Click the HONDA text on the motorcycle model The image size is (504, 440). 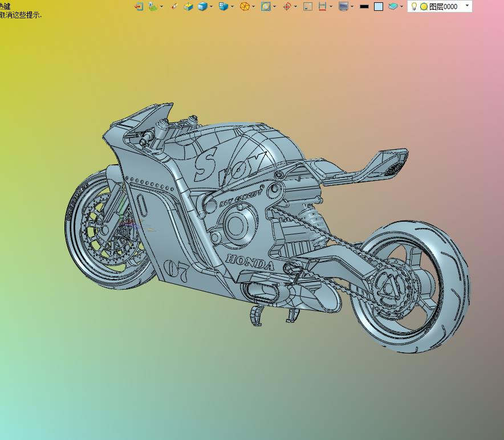pos(250,262)
